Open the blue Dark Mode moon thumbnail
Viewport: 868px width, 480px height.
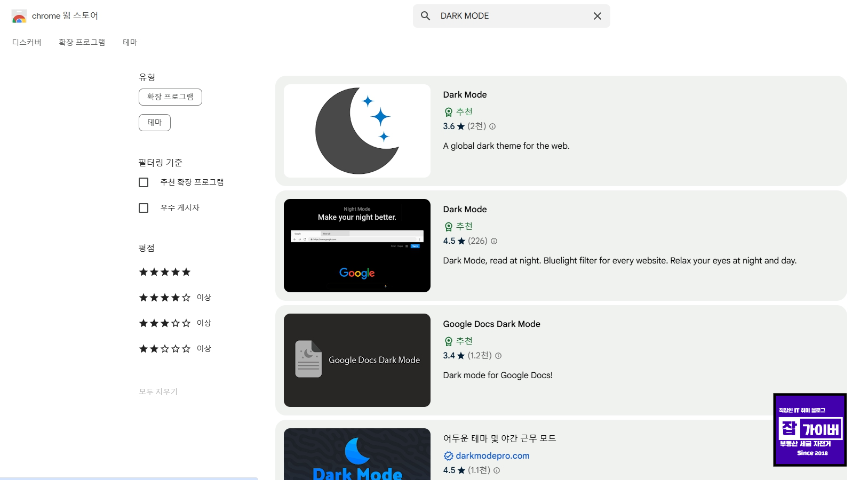click(357, 454)
